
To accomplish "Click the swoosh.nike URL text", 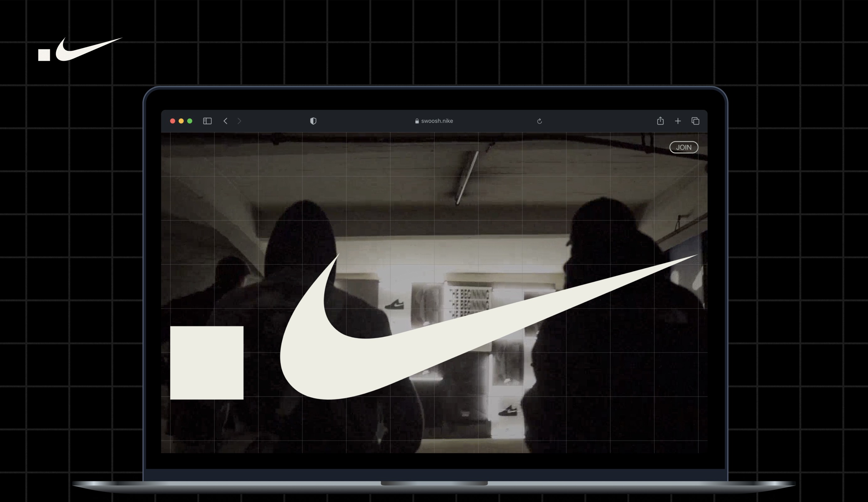I will tap(437, 121).
